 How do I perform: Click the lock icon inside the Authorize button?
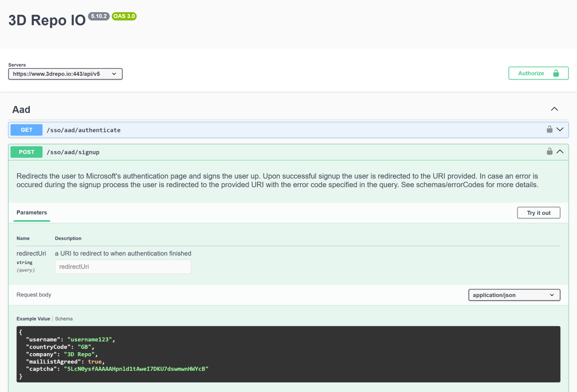tap(556, 73)
